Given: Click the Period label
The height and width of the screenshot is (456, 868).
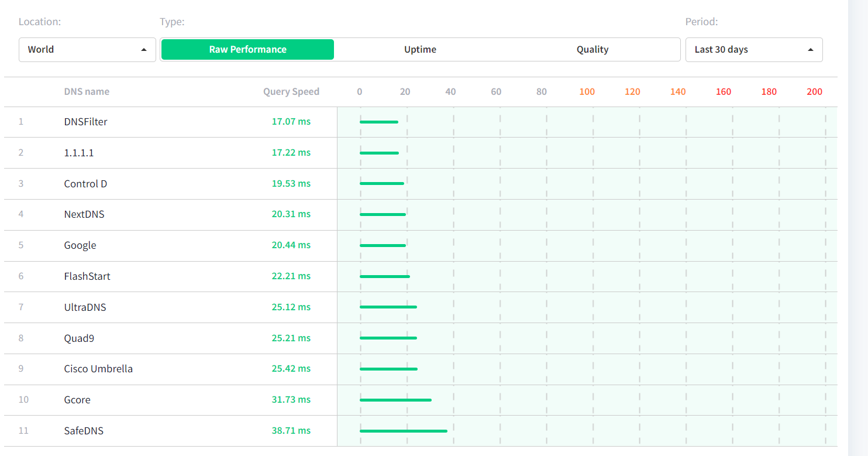Looking at the screenshot, I should pos(701,22).
